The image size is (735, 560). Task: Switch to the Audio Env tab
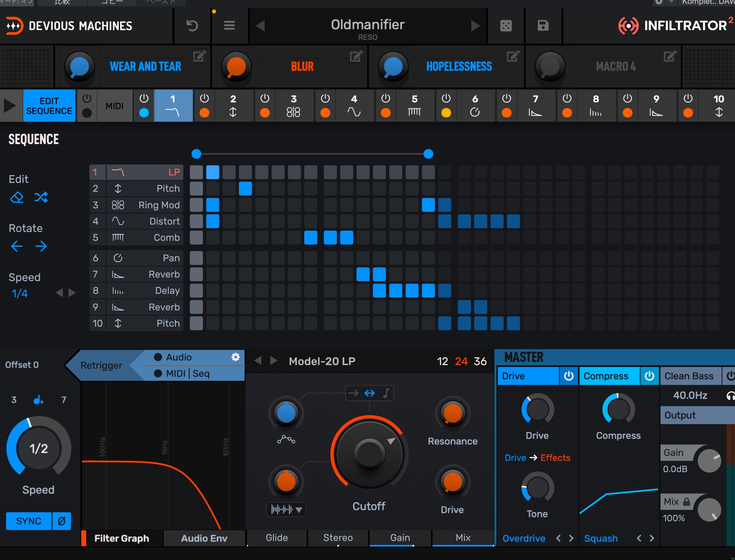(204, 538)
